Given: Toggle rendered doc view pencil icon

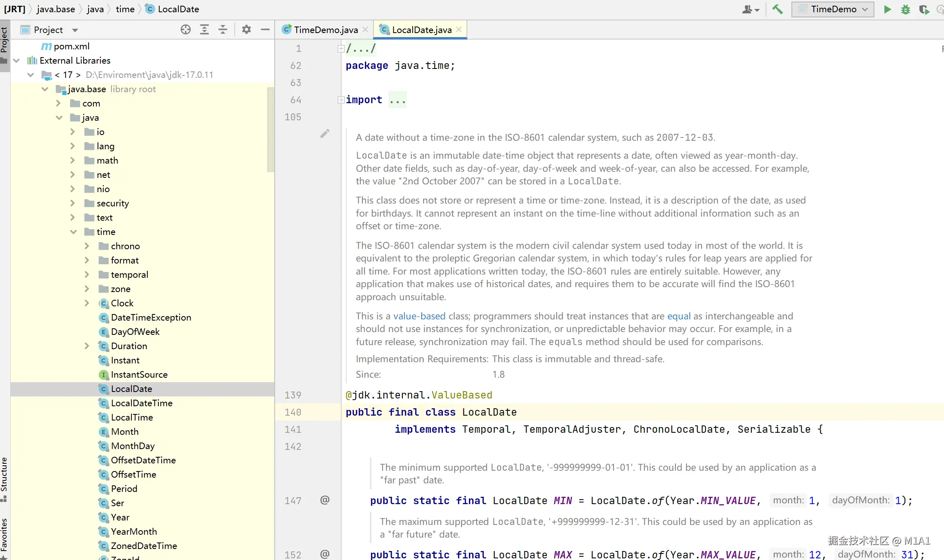Looking at the screenshot, I should pos(325,133).
